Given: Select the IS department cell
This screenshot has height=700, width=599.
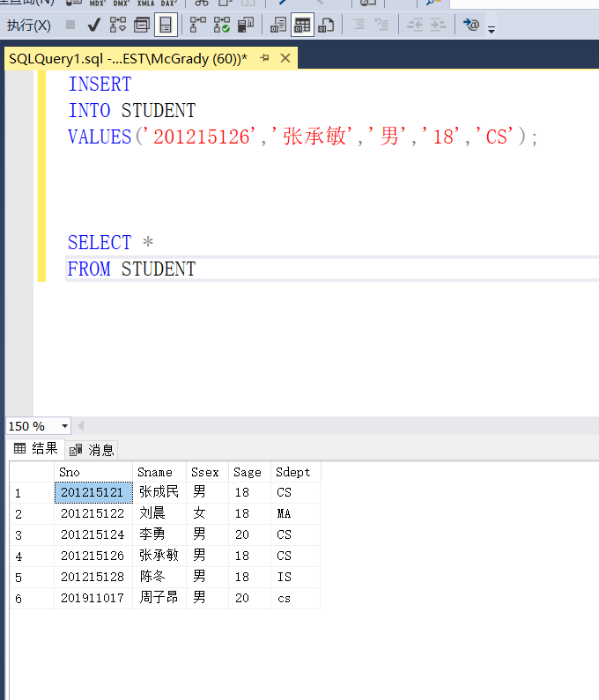Looking at the screenshot, I should click(296, 577).
